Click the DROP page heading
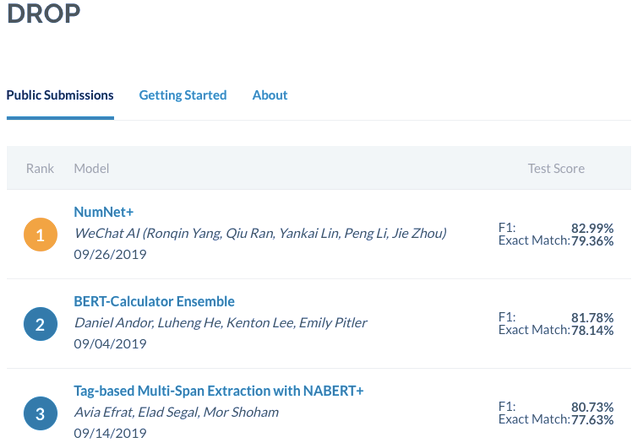 (x=44, y=15)
